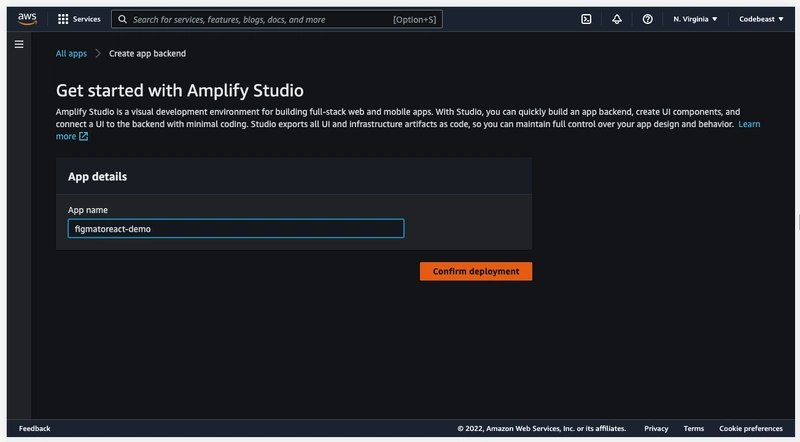Click the magnifier icon in search bar
Screen dimensions: 800x442
(122, 19)
